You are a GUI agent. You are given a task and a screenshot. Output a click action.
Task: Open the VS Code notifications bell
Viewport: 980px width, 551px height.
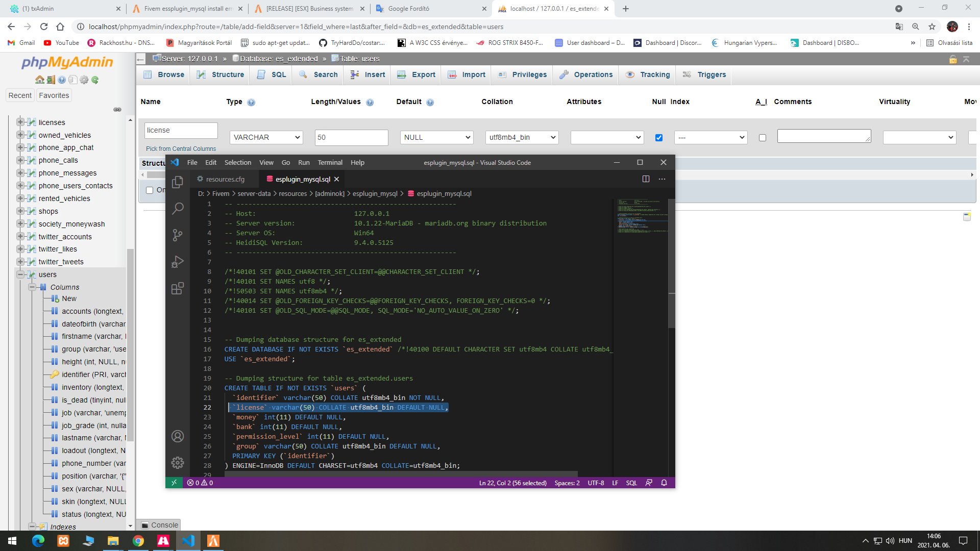pos(664,483)
